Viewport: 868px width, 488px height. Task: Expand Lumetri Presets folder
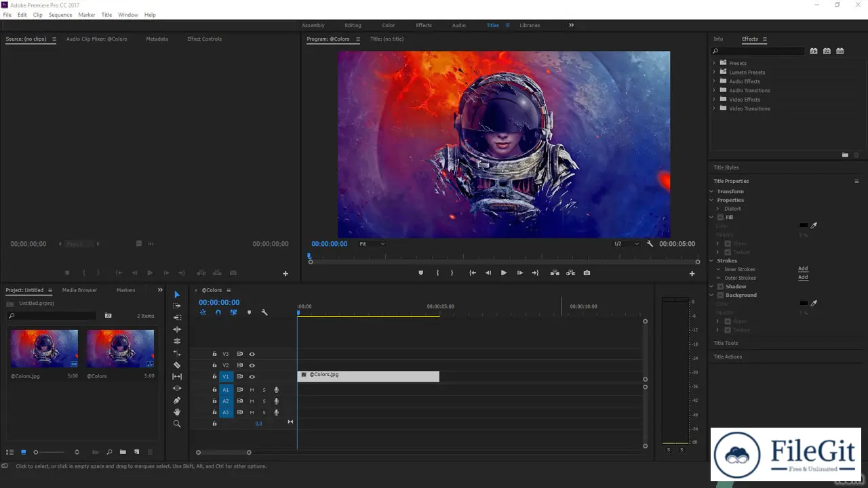pyautogui.click(x=714, y=72)
